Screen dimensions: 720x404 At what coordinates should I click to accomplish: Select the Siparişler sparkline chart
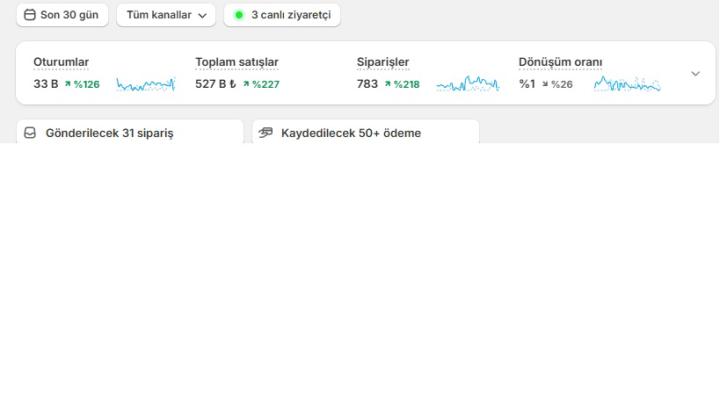click(x=467, y=84)
